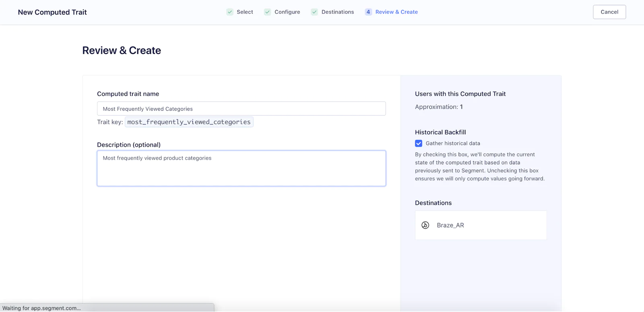Click the 'Gather historical data' label text

pos(452,144)
